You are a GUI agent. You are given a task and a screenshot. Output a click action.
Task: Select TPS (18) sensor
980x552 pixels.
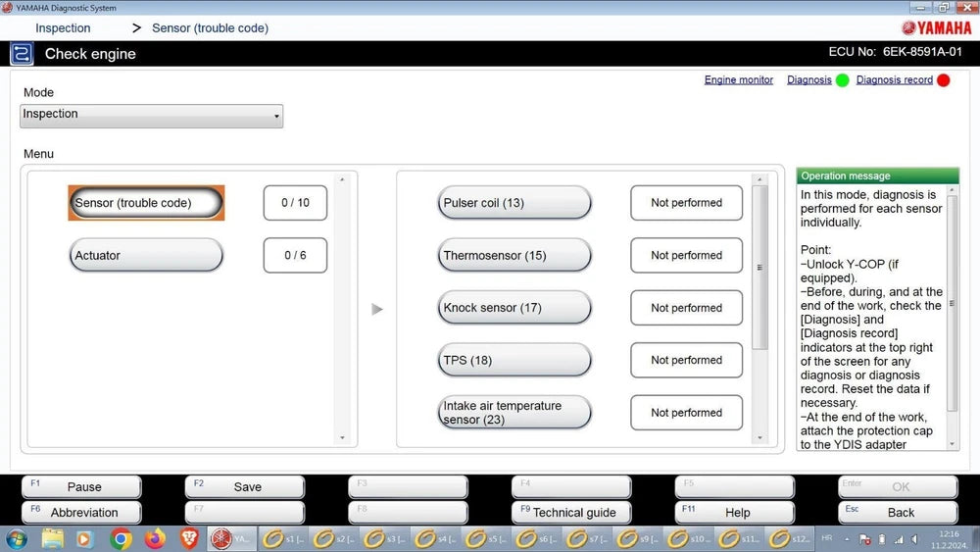(514, 360)
